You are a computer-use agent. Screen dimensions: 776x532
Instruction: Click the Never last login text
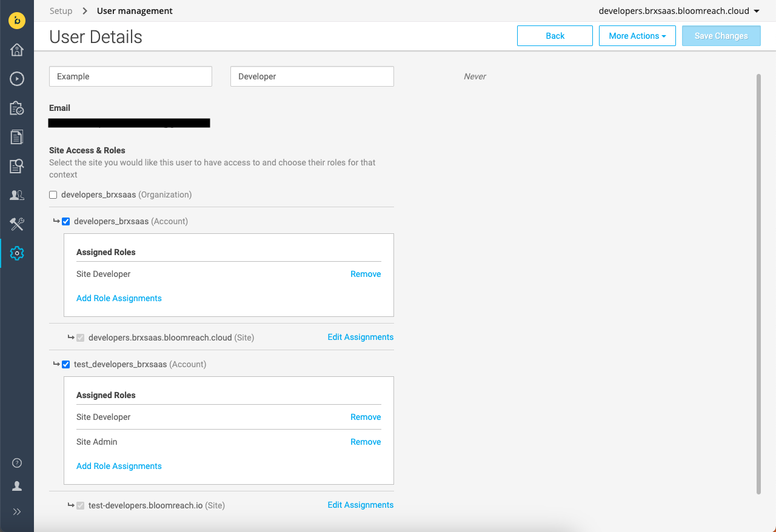pyautogui.click(x=475, y=76)
